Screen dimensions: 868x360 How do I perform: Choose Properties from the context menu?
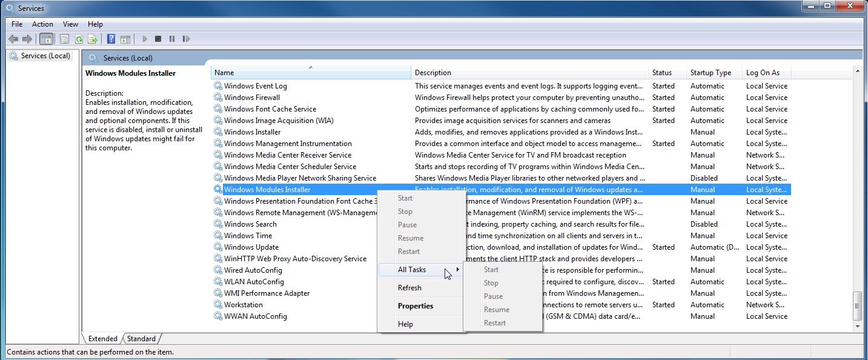point(416,306)
